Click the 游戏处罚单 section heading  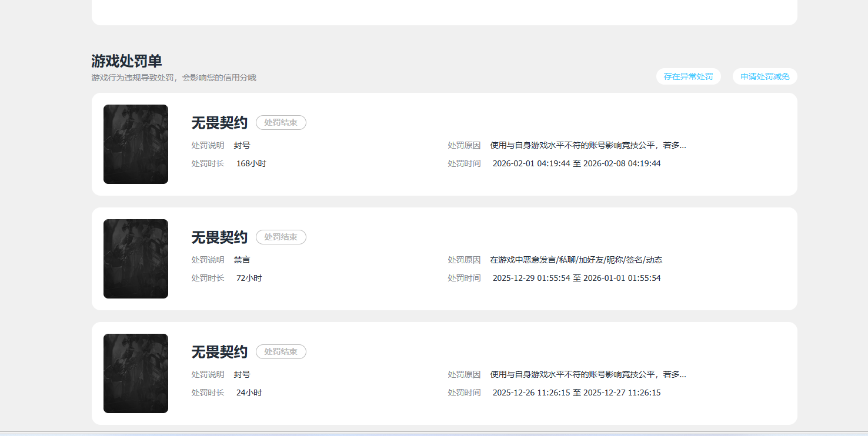[x=126, y=61]
